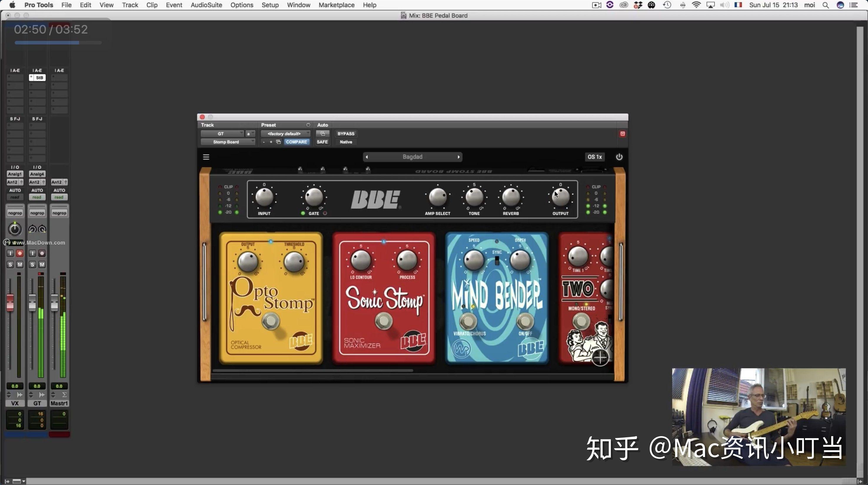Click the OS 1x oversampling control
This screenshot has width=868, height=485.
click(594, 157)
